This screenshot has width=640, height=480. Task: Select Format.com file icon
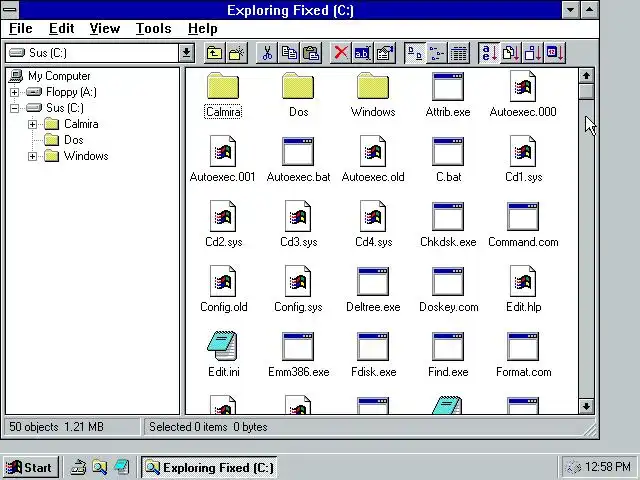click(523, 347)
